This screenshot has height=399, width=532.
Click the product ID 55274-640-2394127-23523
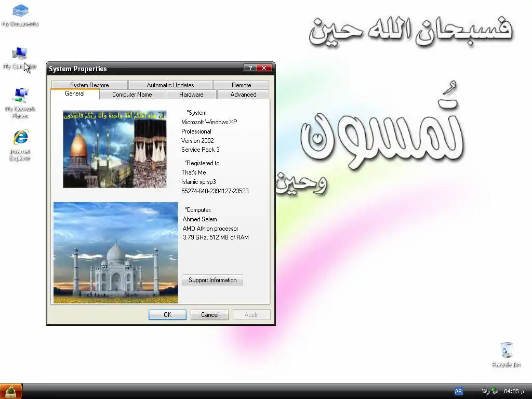pos(215,191)
